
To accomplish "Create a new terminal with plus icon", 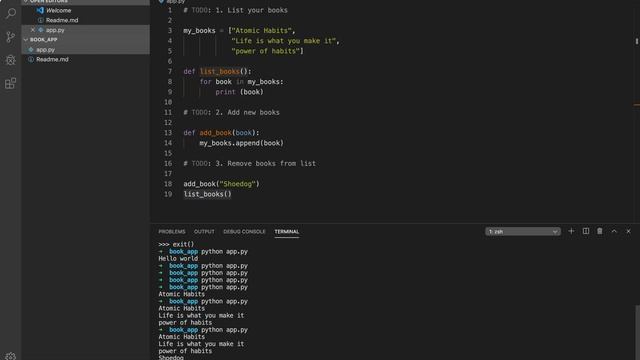I will [571, 231].
